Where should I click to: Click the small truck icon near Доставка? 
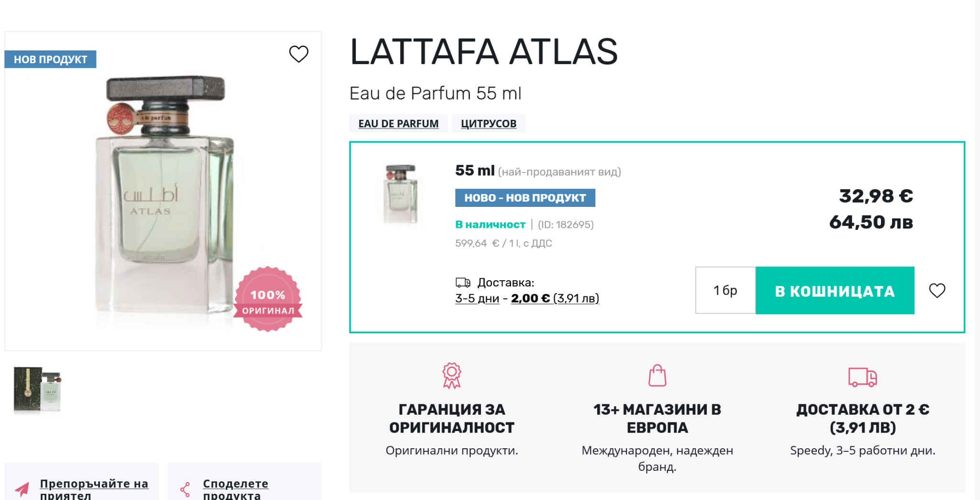463,283
